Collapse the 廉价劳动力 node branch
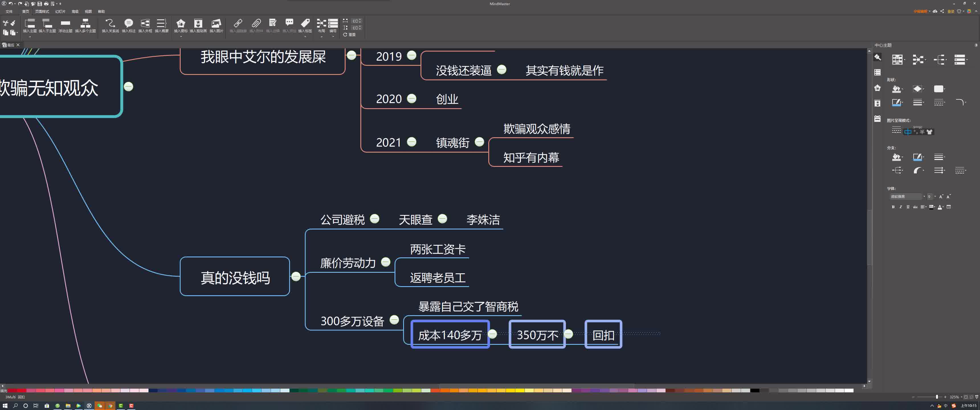This screenshot has width=980, height=410. point(386,262)
